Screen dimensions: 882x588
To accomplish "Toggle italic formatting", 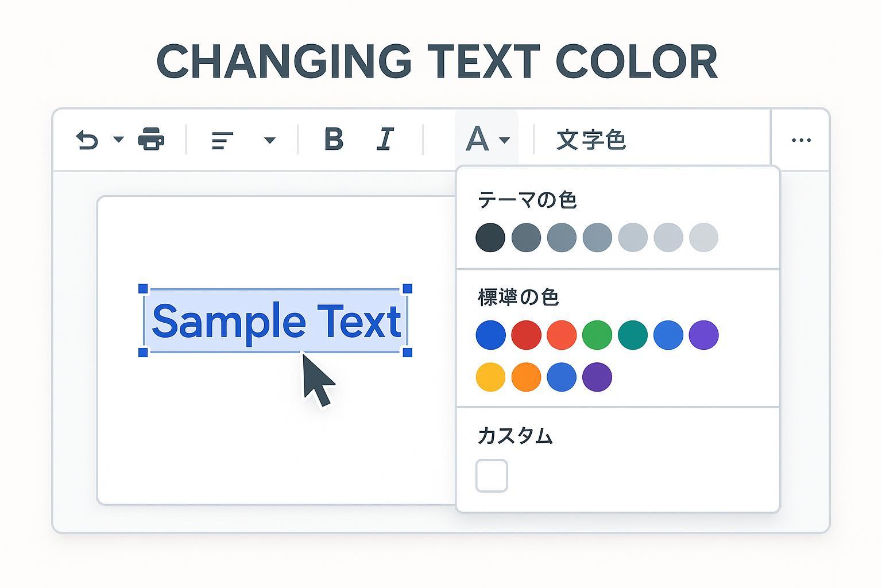I will pyautogui.click(x=385, y=139).
